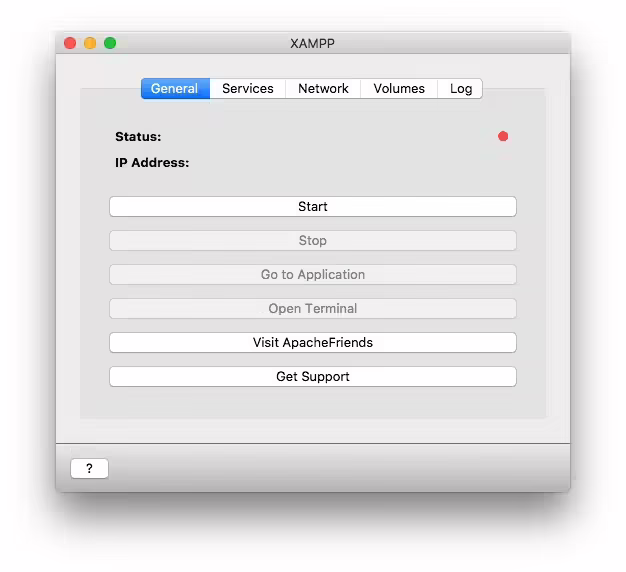Switch to the General tab
Viewport: 626px width, 572px height.
[175, 88]
